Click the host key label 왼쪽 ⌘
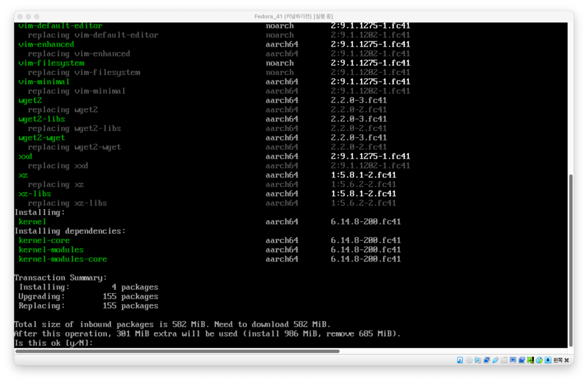Image resolution: width=588 pixels, height=383 pixels. tap(561, 360)
